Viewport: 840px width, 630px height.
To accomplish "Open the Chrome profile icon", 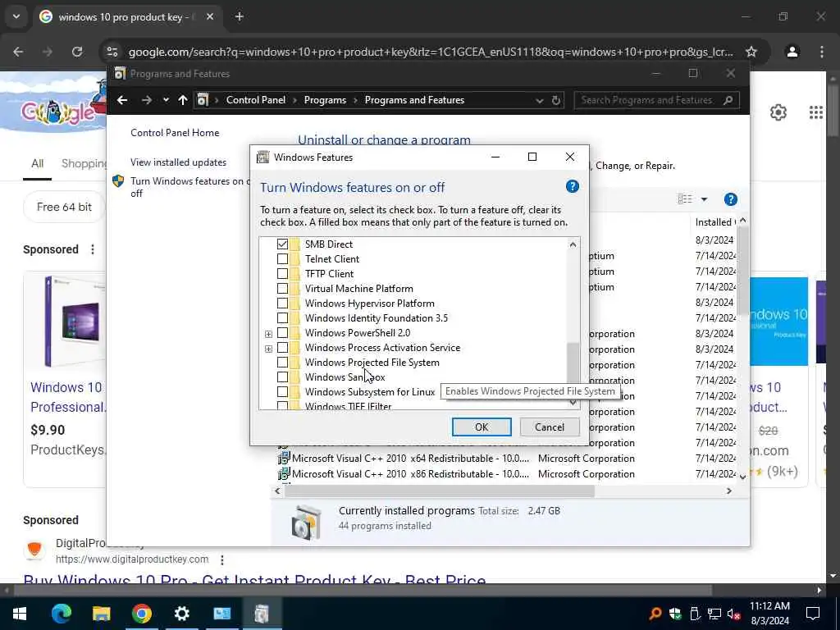I will pos(792,52).
